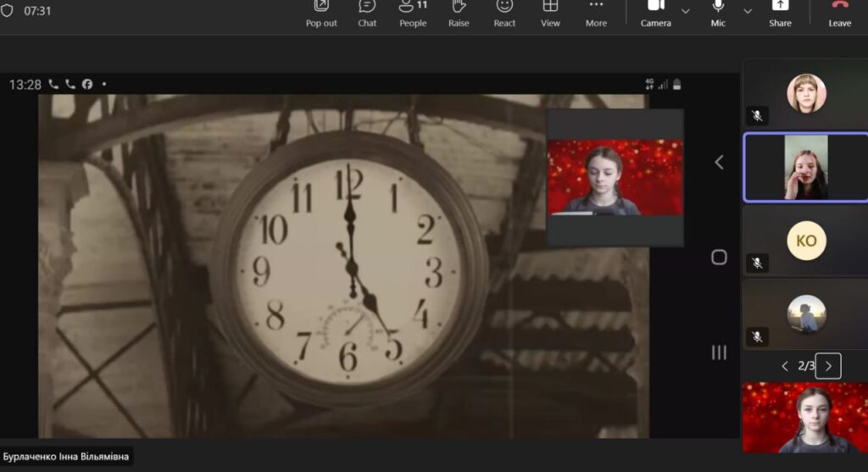This screenshot has width=868, height=472.
Task: Click the More options ellipsis
Action: tap(596, 13)
